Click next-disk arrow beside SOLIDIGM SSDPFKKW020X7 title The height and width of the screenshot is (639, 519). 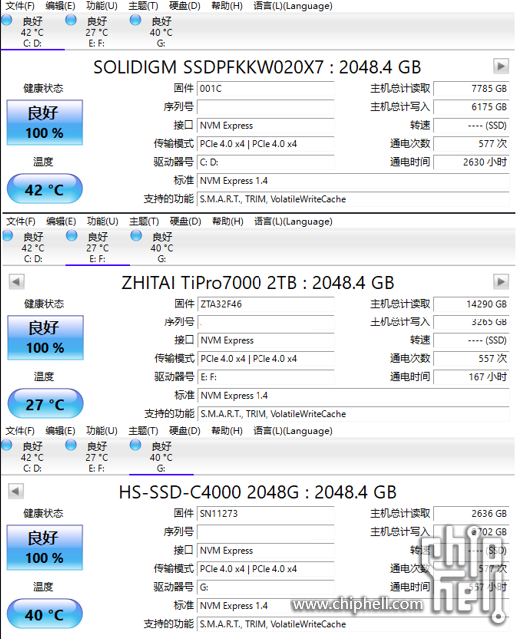[x=501, y=66]
